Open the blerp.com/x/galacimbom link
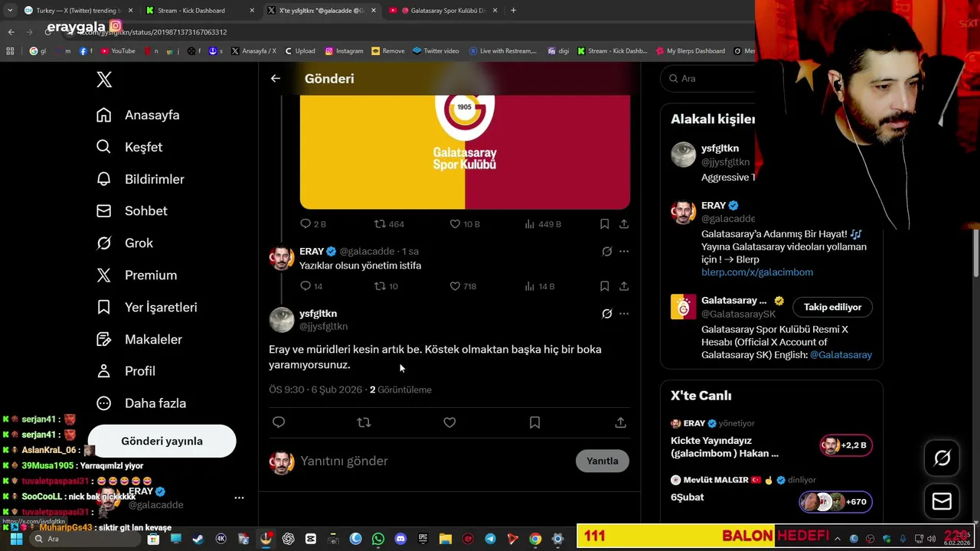 [757, 272]
